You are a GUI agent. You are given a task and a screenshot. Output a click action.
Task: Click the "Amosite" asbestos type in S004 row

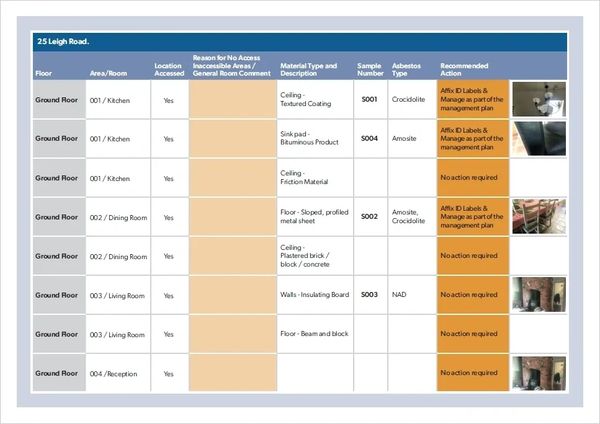pos(404,138)
